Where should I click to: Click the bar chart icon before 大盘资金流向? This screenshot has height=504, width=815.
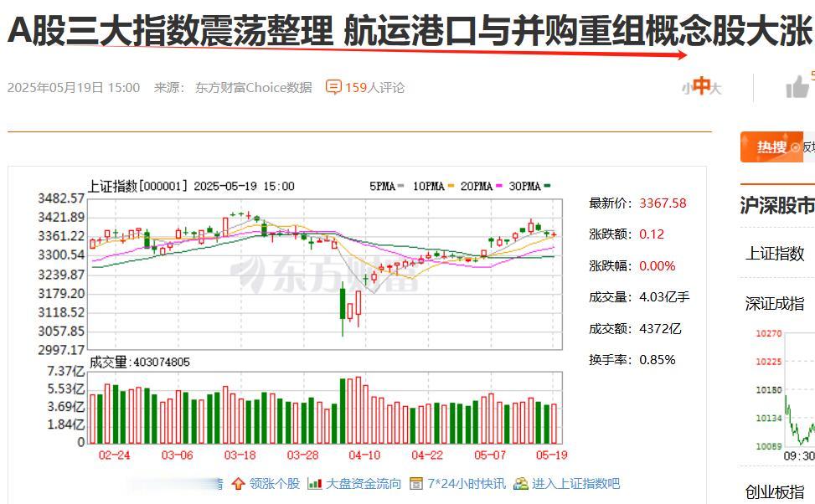(314, 484)
